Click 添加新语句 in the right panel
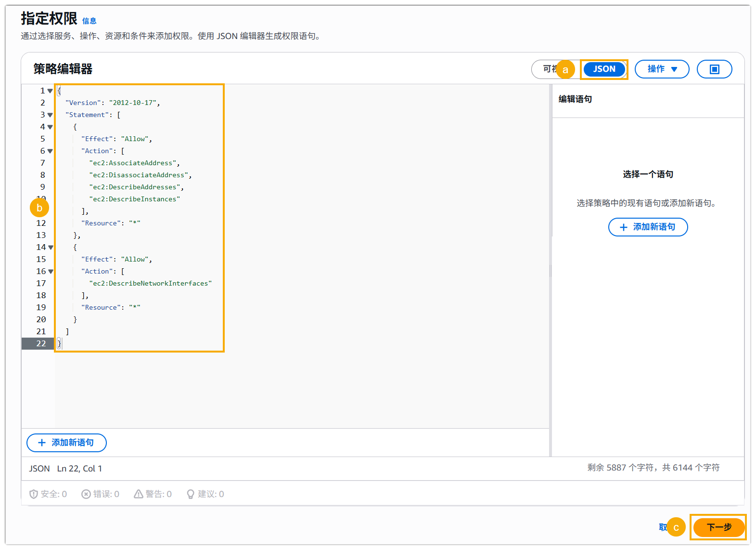Viewport: 756px width, 550px height. tap(648, 227)
